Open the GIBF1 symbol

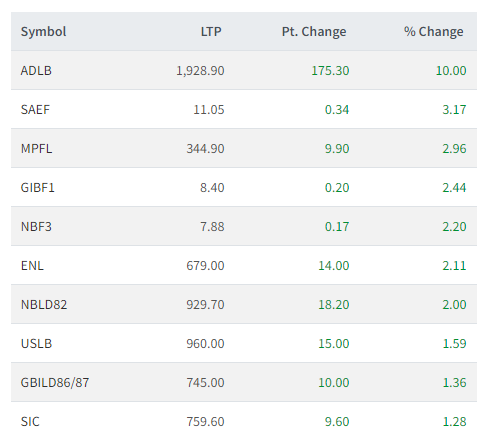(x=38, y=188)
